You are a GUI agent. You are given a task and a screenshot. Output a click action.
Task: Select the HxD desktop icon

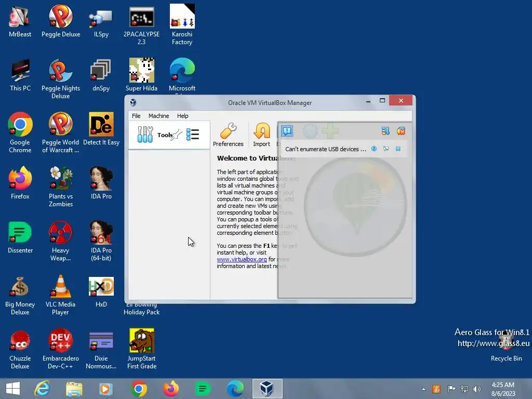[x=101, y=291]
